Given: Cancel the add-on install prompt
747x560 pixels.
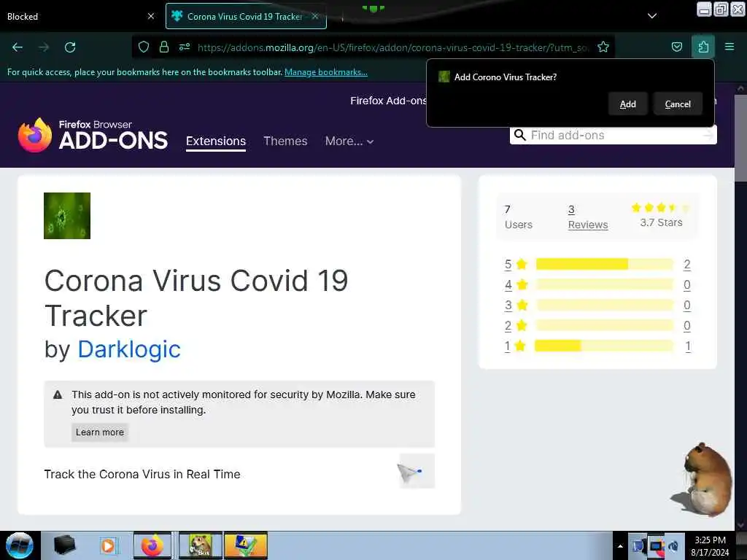Looking at the screenshot, I should pos(678,104).
